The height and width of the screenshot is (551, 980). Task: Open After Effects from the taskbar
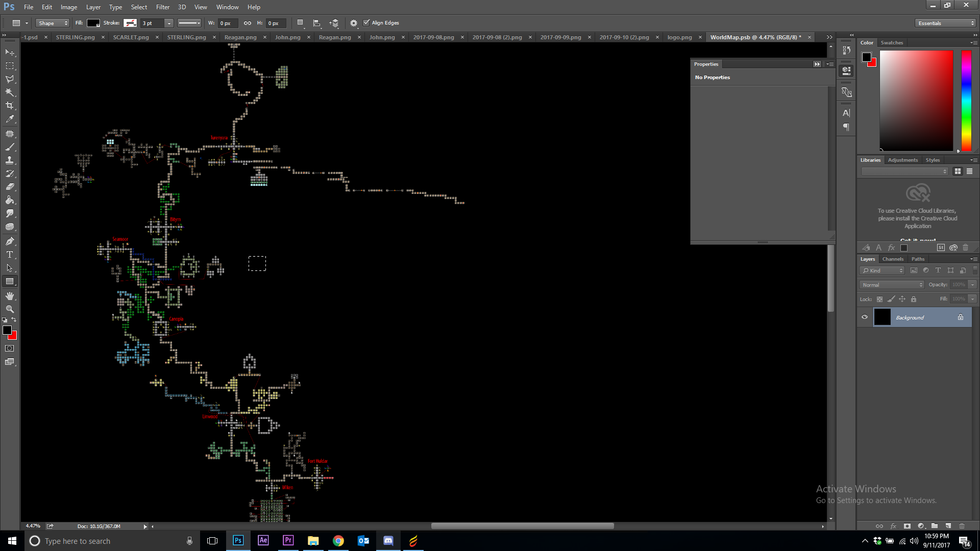pyautogui.click(x=263, y=540)
